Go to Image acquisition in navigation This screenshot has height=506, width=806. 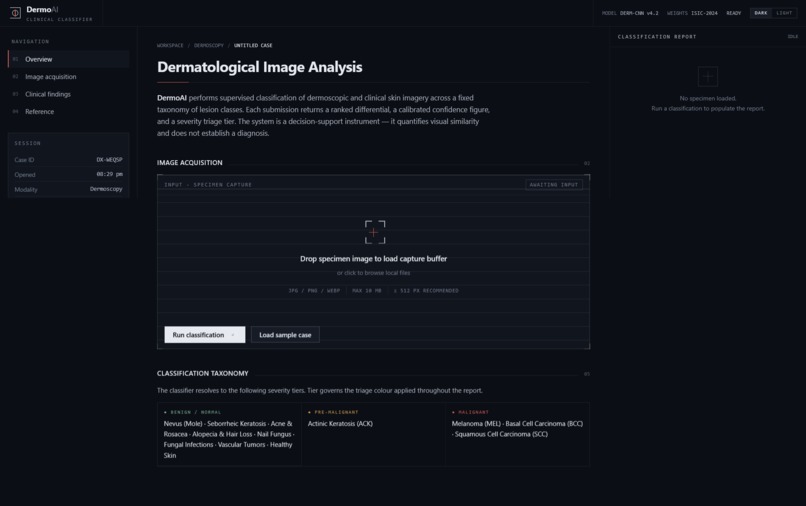point(68,77)
